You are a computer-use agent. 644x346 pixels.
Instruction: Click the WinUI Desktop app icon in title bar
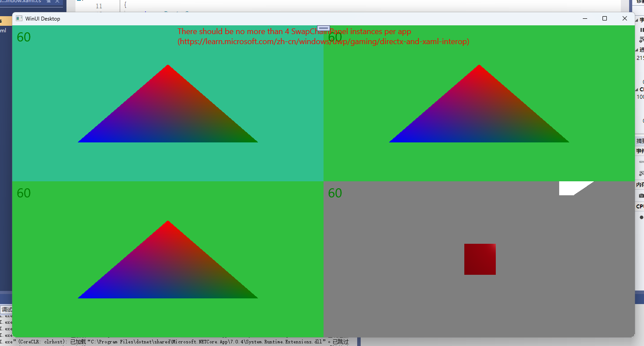[19, 18]
